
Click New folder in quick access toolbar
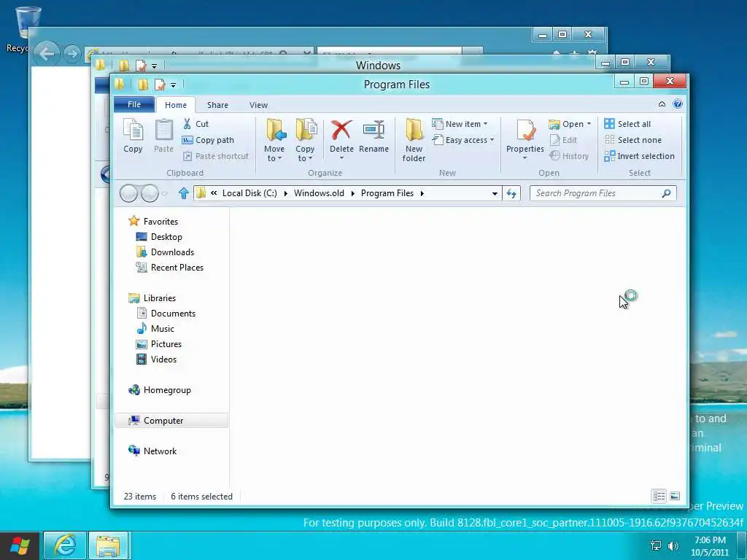pyautogui.click(x=143, y=85)
